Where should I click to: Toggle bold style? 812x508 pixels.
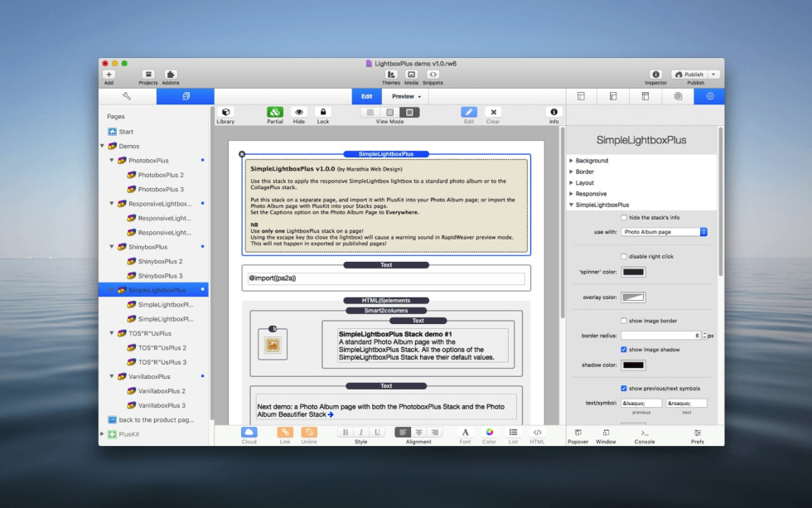[x=346, y=433]
